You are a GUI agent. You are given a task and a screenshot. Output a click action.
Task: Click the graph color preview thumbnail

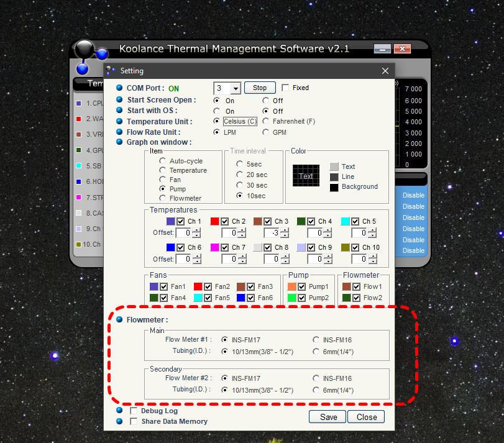tap(306, 176)
